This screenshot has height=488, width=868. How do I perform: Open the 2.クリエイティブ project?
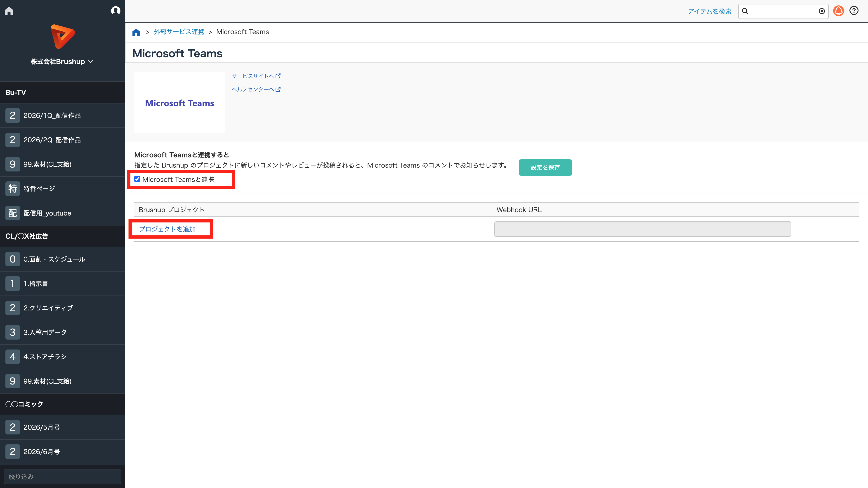pos(62,308)
